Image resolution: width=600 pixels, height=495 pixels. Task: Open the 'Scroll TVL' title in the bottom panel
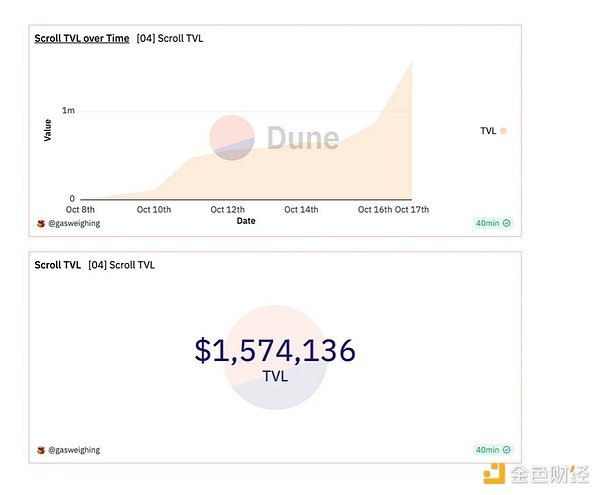[58, 265]
